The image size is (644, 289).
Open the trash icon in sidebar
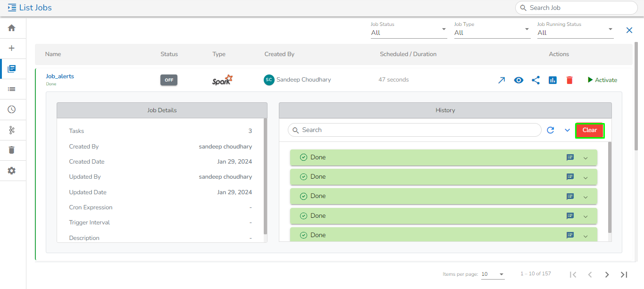click(x=12, y=150)
